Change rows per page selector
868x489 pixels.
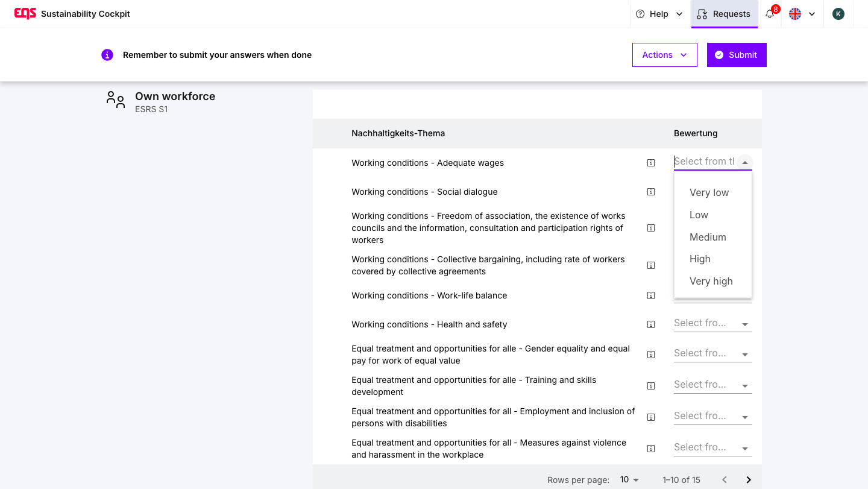point(629,480)
